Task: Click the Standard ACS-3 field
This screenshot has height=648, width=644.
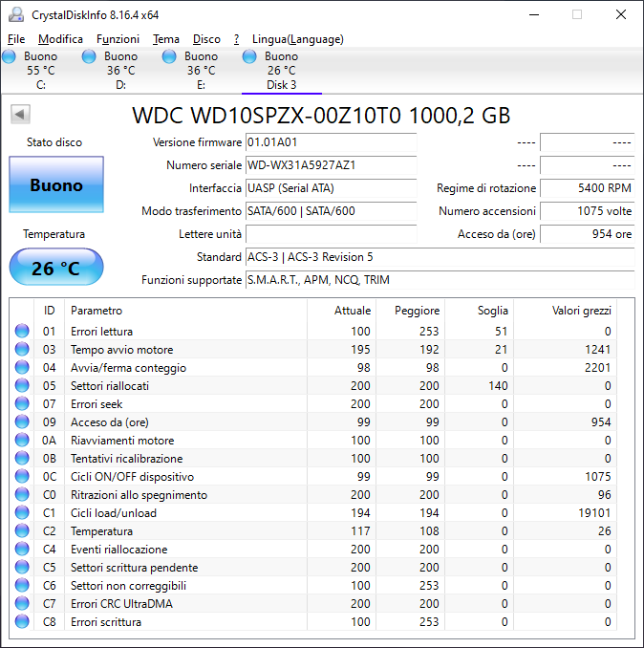Action: tap(440, 257)
